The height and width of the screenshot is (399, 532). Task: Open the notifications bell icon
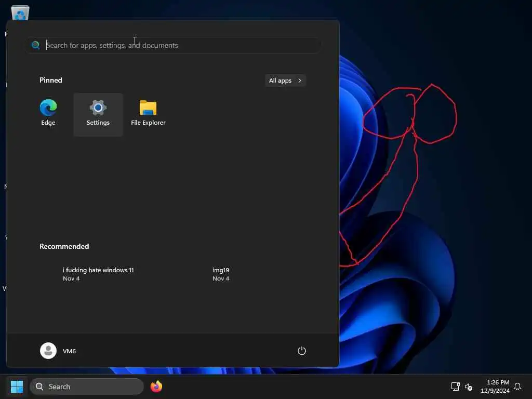[517, 387]
